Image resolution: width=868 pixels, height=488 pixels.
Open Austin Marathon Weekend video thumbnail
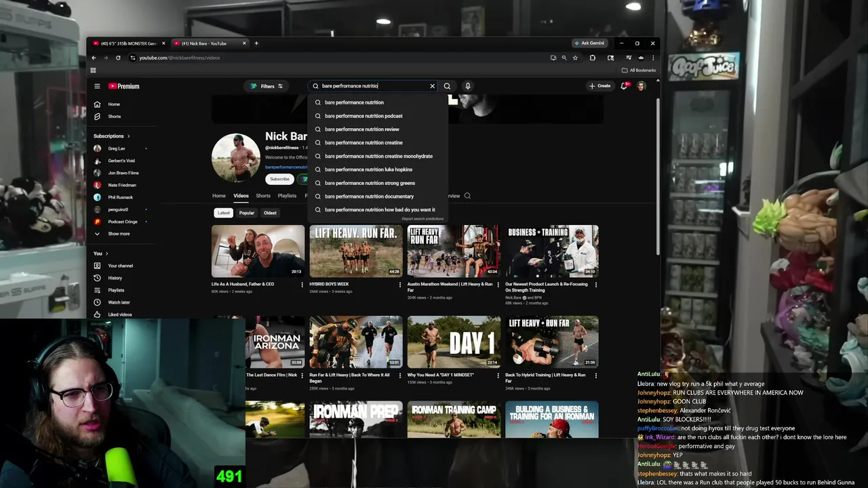click(x=454, y=251)
